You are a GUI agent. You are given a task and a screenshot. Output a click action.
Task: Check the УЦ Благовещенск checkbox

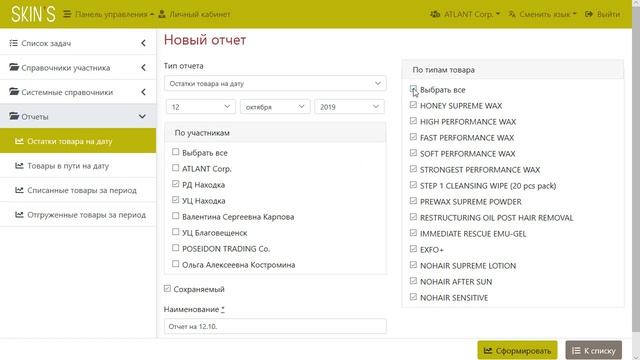pyautogui.click(x=176, y=232)
